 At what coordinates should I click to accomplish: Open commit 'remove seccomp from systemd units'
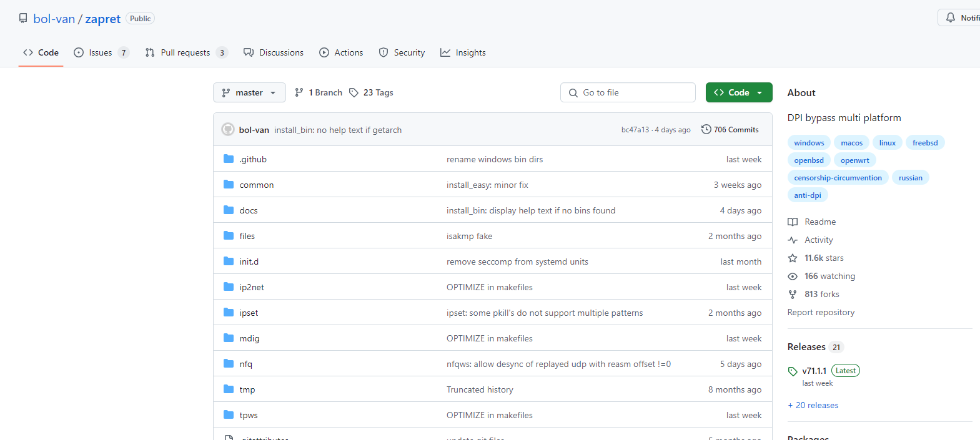click(x=517, y=262)
